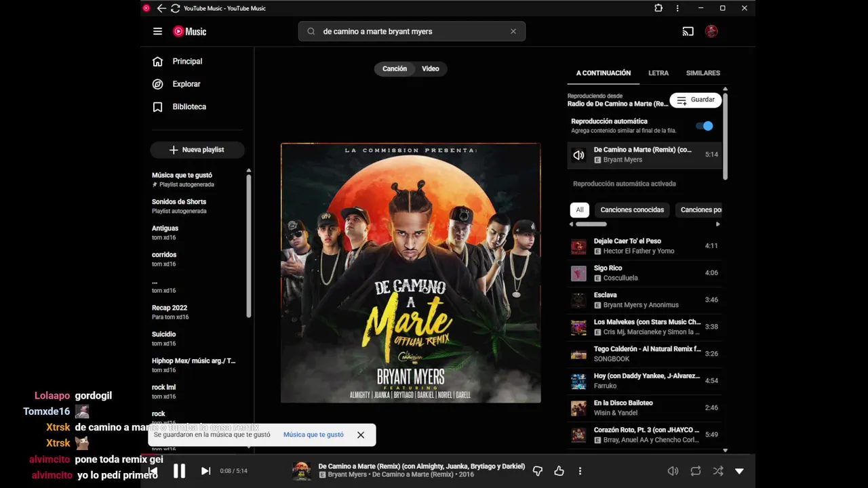
Task: Open the app three-dot menu in title bar
Action: point(677,8)
